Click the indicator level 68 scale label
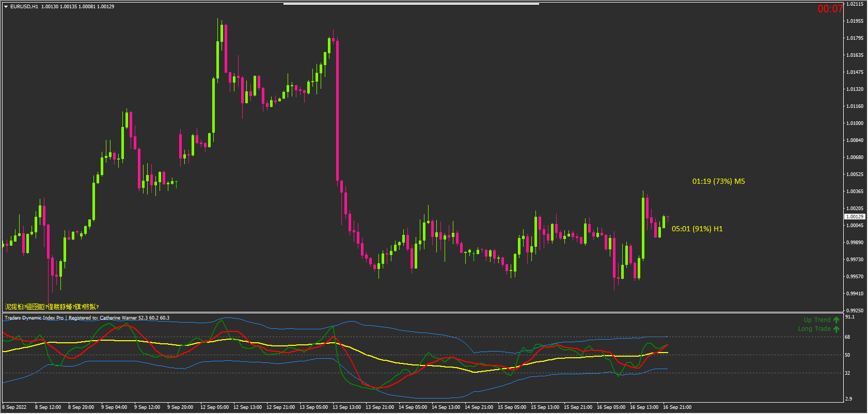This screenshot has height=414, width=868. (x=847, y=337)
